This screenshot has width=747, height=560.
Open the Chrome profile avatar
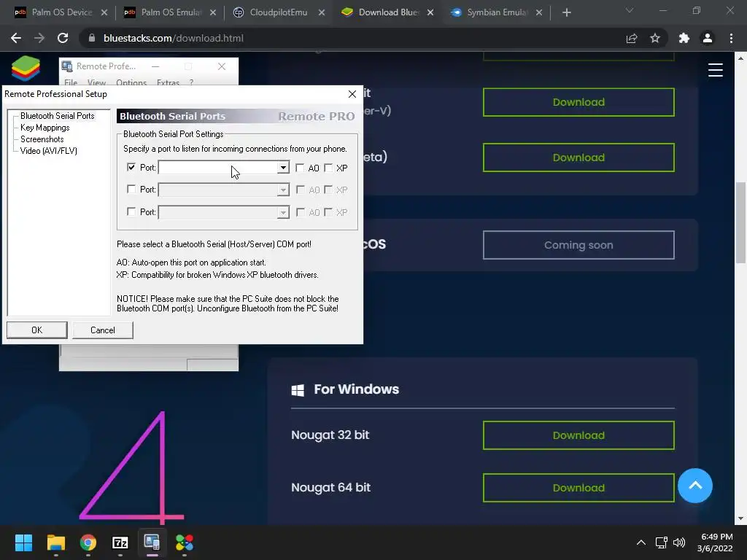[708, 38]
